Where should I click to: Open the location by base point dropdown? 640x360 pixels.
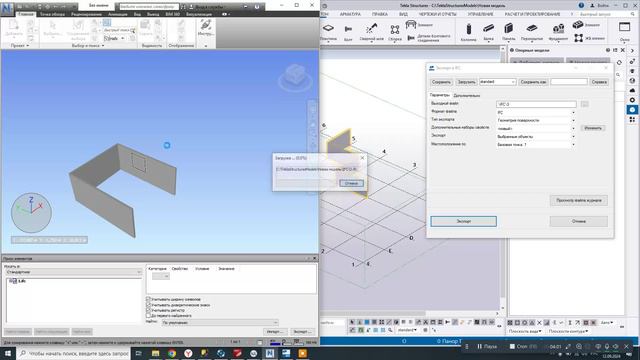click(536, 144)
